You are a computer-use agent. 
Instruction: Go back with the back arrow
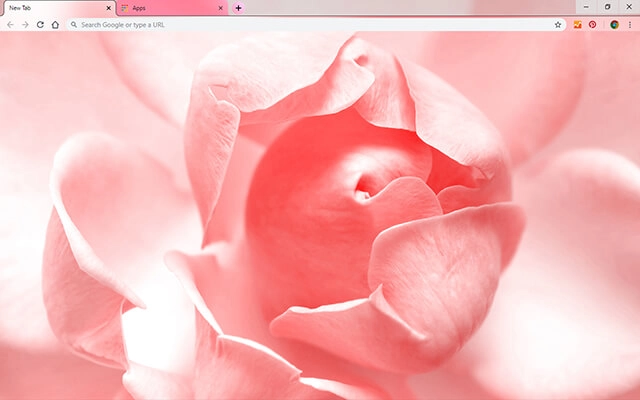[x=10, y=25]
